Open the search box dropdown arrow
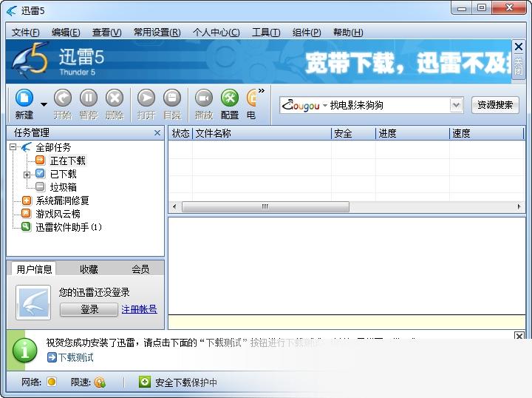Screen dimensions: 532x398 click(457, 105)
